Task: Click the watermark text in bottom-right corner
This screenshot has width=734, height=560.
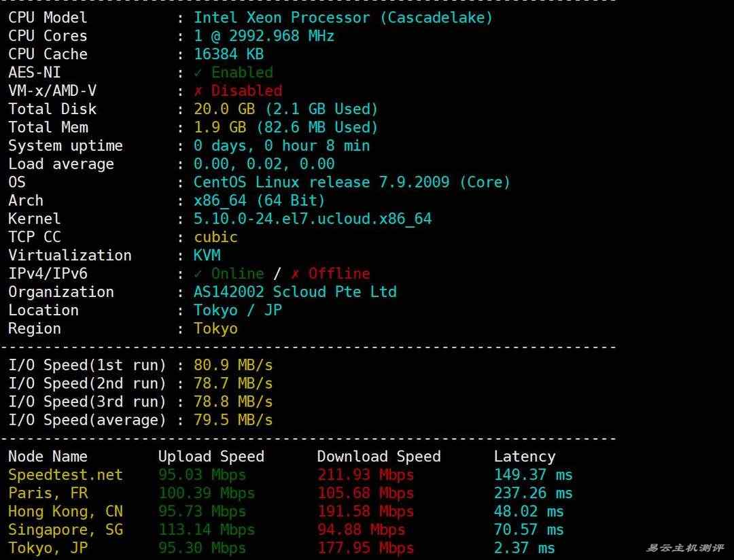Action: [685, 548]
